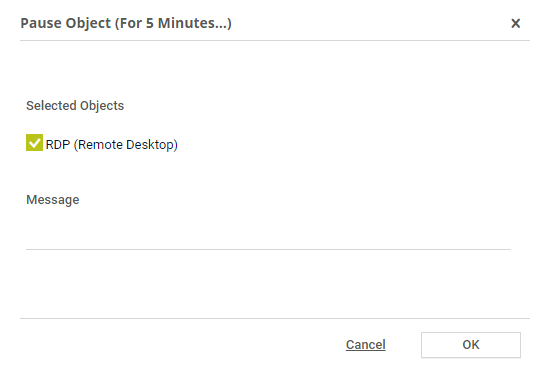
Task: Click the X icon in the dialog header
Action: coord(515,24)
